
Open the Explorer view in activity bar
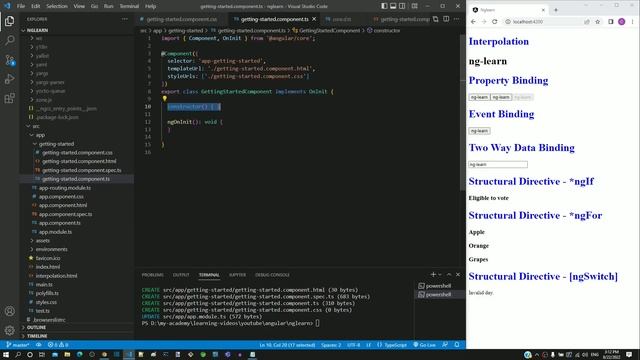[9, 21]
